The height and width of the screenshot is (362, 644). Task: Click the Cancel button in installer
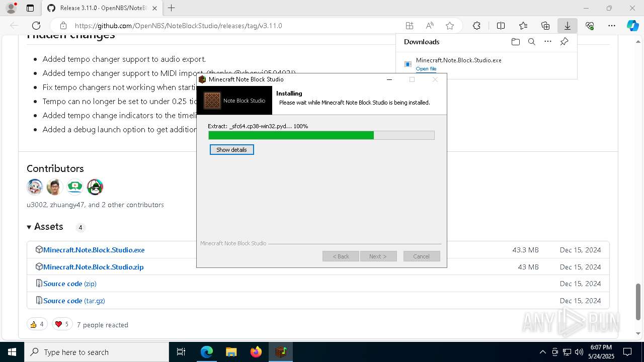[422, 256]
